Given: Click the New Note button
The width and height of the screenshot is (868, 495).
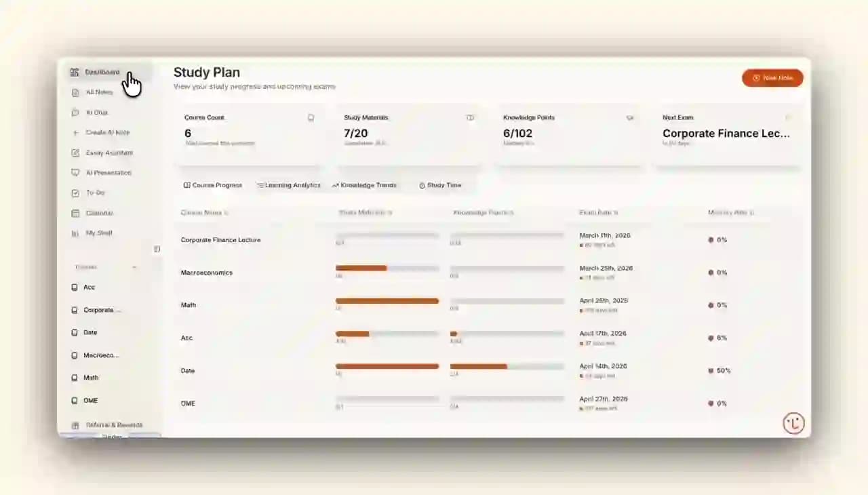Looking at the screenshot, I should click(772, 78).
